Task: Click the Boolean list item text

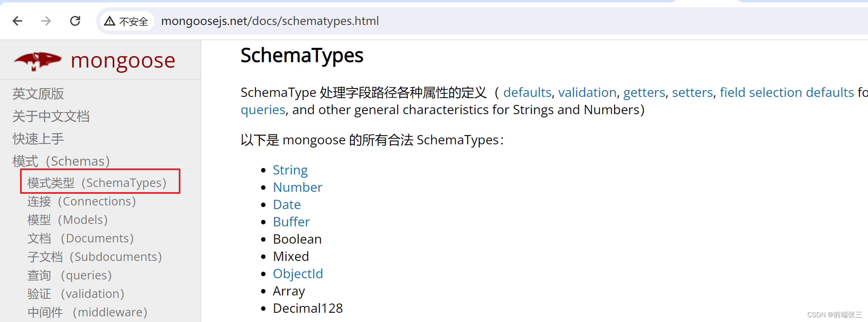Action: click(x=297, y=239)
